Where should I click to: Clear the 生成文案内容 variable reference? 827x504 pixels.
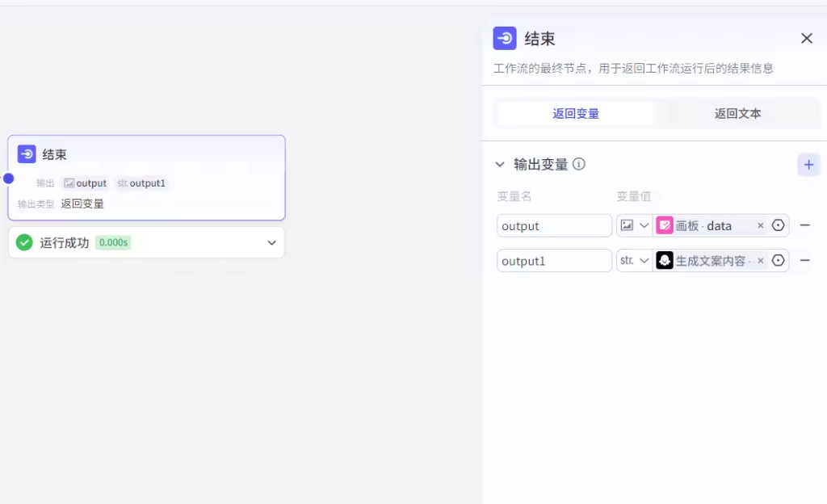pyautogui.click(x=760, y=261)
